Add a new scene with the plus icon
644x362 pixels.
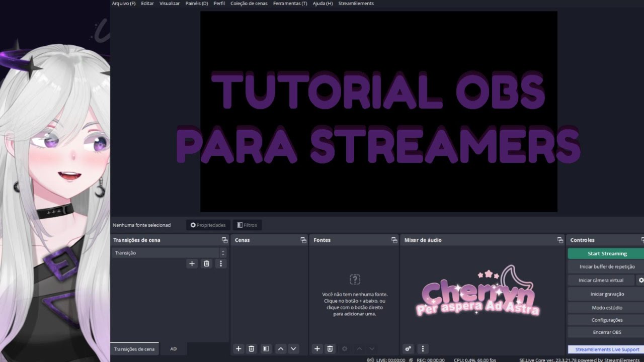(x=238, y=348)
